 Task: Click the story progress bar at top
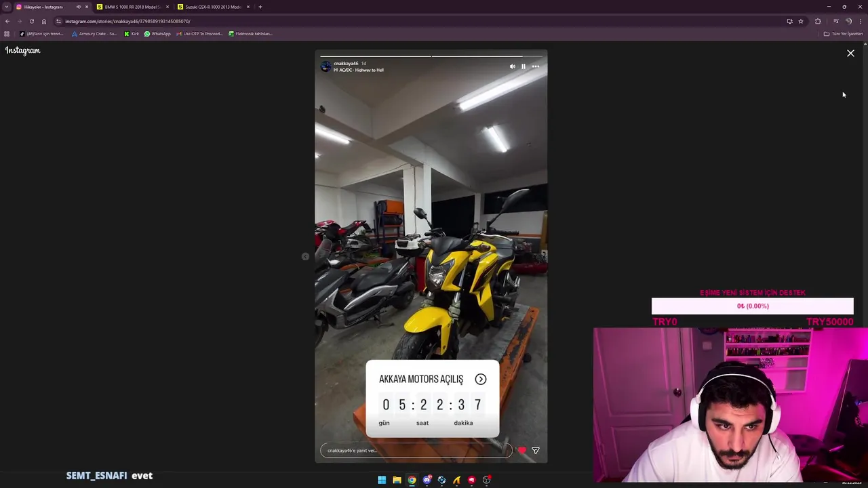[x=431, y=56]
